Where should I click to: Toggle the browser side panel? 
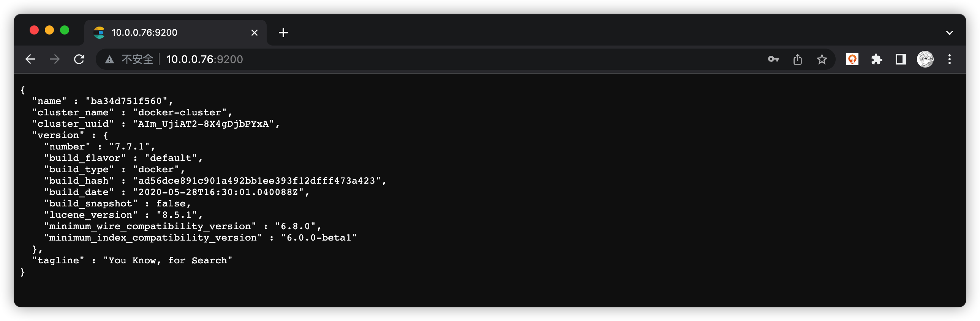901,59
